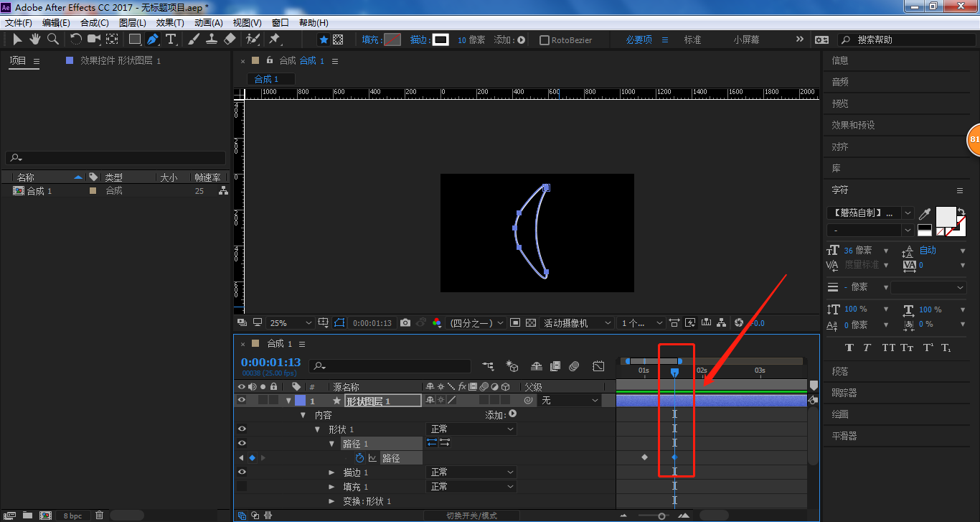The image size is (980, 522).
Task: Select the Type text tool
Action: [x=171, y=39]
